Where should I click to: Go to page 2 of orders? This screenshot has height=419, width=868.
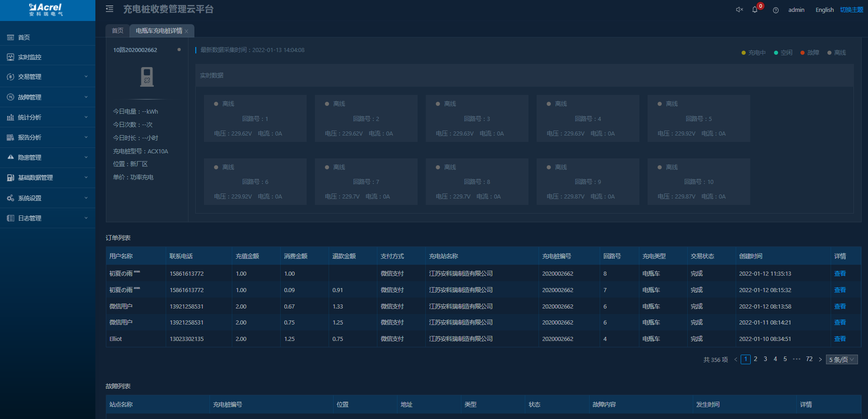click(755, 359)
